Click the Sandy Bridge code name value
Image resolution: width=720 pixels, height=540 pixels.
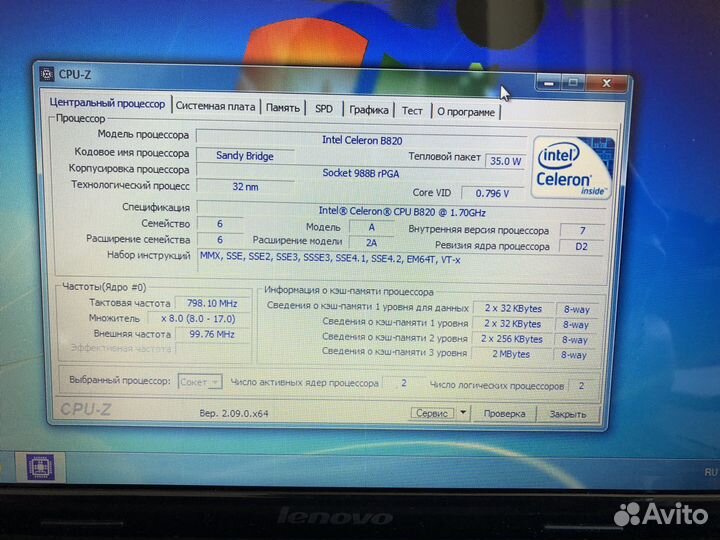coord(245,156)
